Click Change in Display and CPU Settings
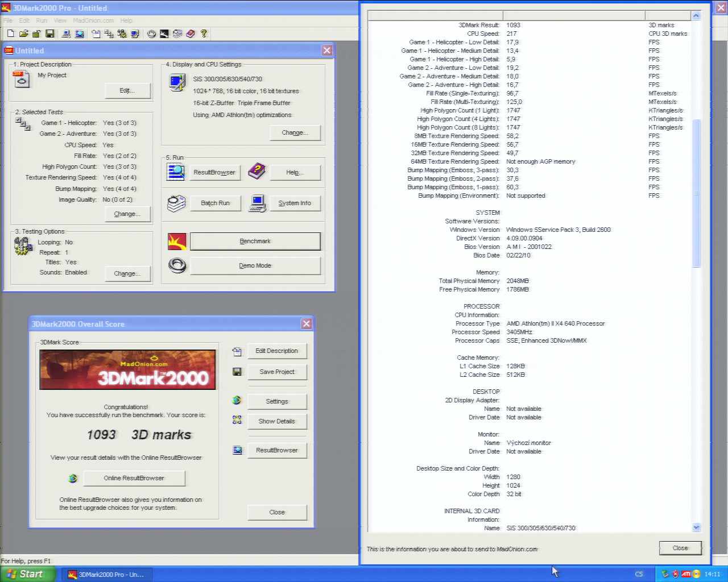The height and width of the screenshot is (582, 728). [x=295, y=132]
